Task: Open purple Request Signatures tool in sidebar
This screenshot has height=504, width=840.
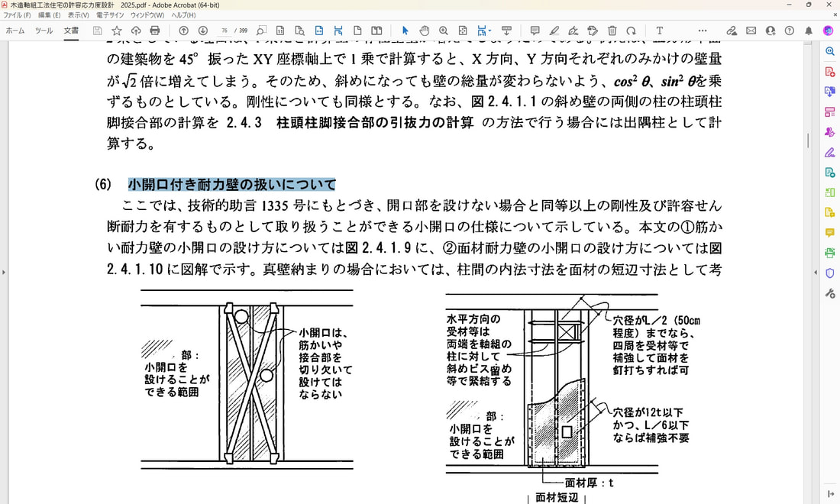Action: (x=830, y=132)
